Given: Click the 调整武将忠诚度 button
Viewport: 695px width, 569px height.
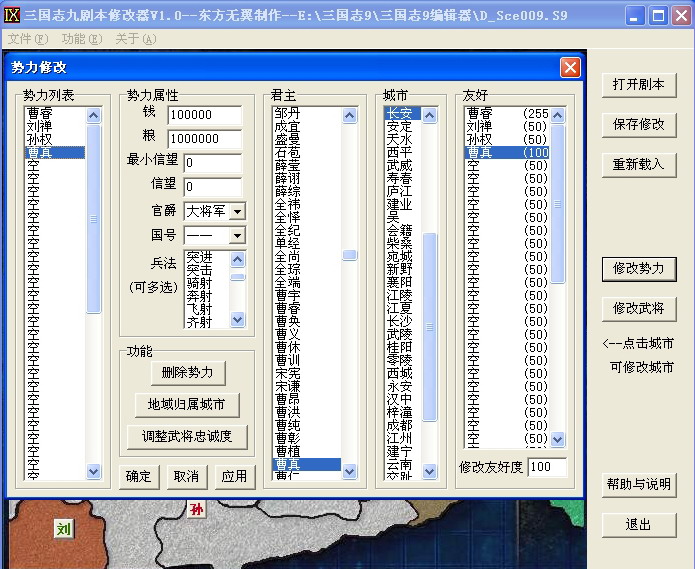Looking at the screenshot, I should pyautogui.click(x=187, y=436).
